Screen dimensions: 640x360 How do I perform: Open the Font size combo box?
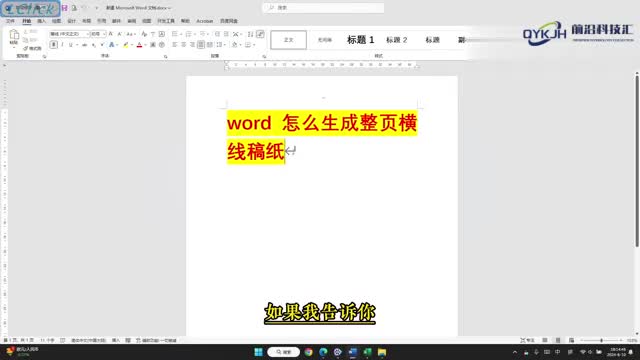[x=98, y=34]
